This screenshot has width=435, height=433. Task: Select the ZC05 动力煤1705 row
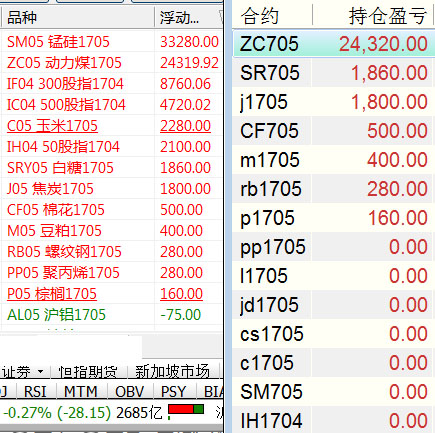[x=112, y=63]
